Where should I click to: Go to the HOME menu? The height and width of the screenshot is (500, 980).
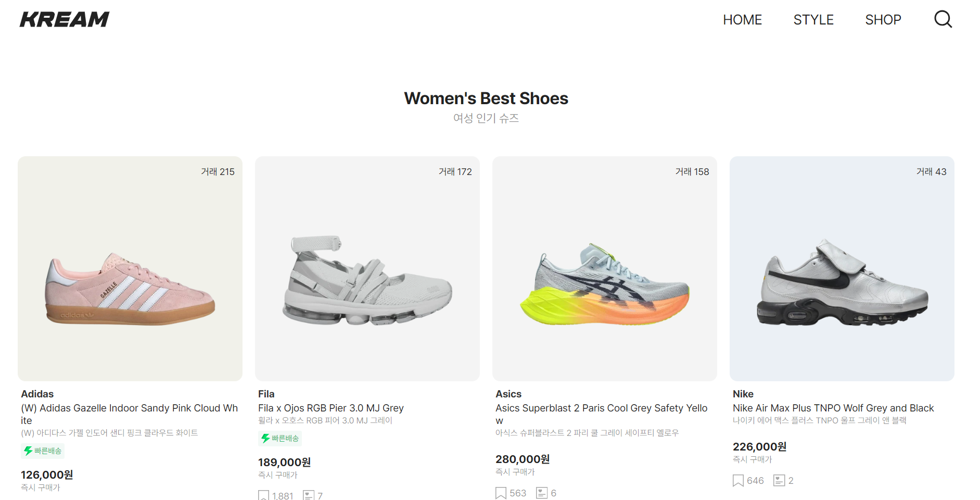[x=742, y=20]
